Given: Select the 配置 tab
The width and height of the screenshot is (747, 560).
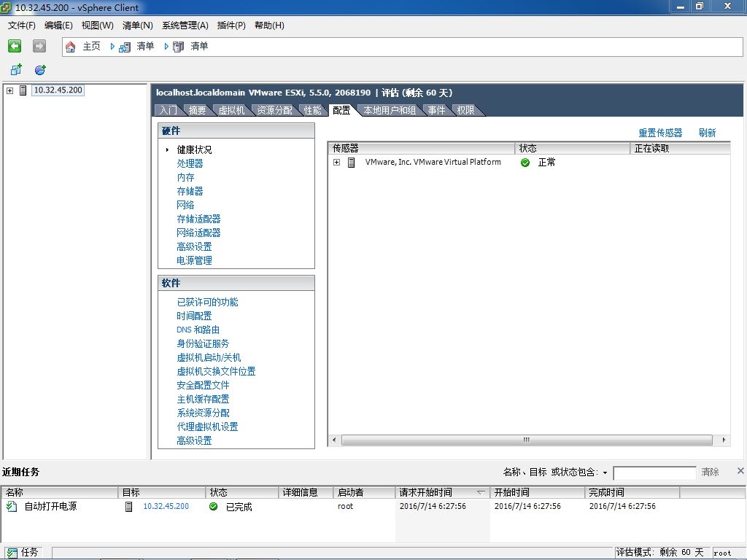Looking at the screenshot, I should click(x=341, y=110).
